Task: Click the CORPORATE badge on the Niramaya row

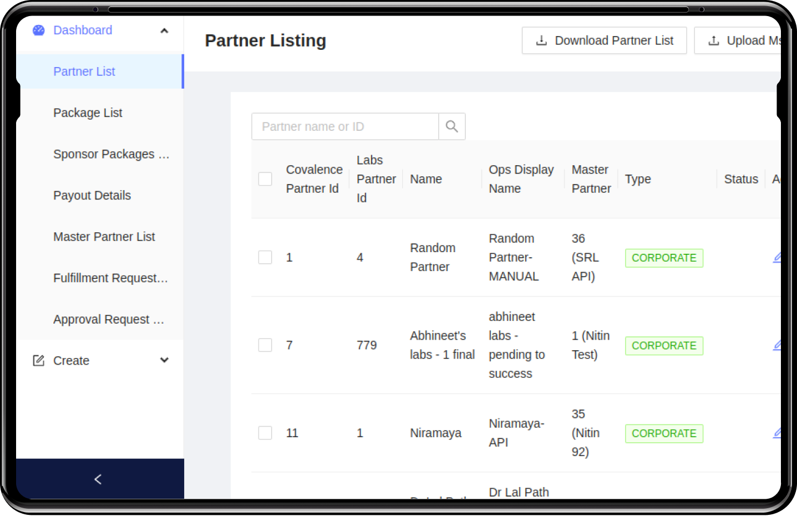Action: (664, 433)
